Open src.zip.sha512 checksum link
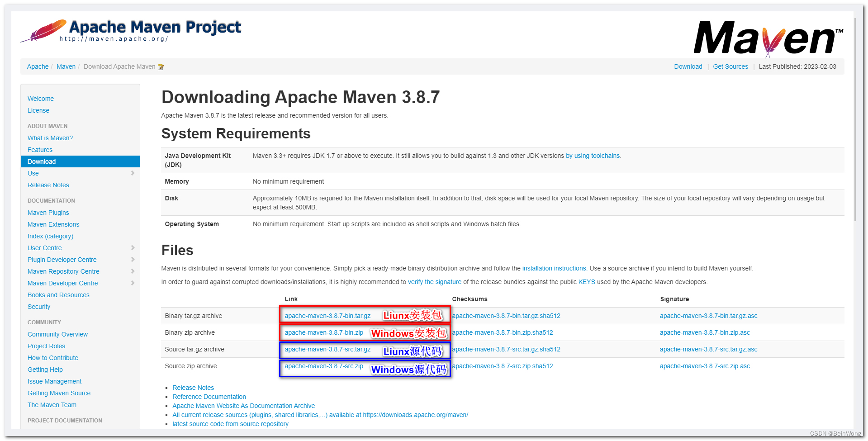 (503, 366)
